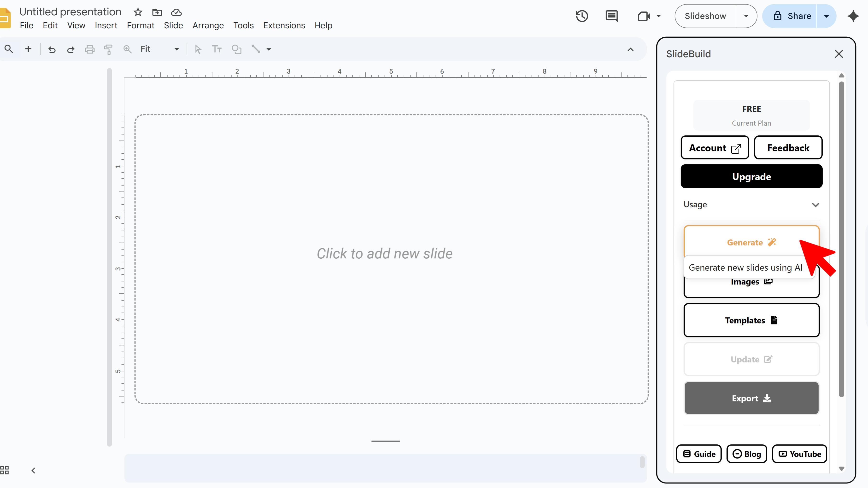Open grid view at bottom left
The height and width of the screenshot is (488, 868).
[5, 470]
